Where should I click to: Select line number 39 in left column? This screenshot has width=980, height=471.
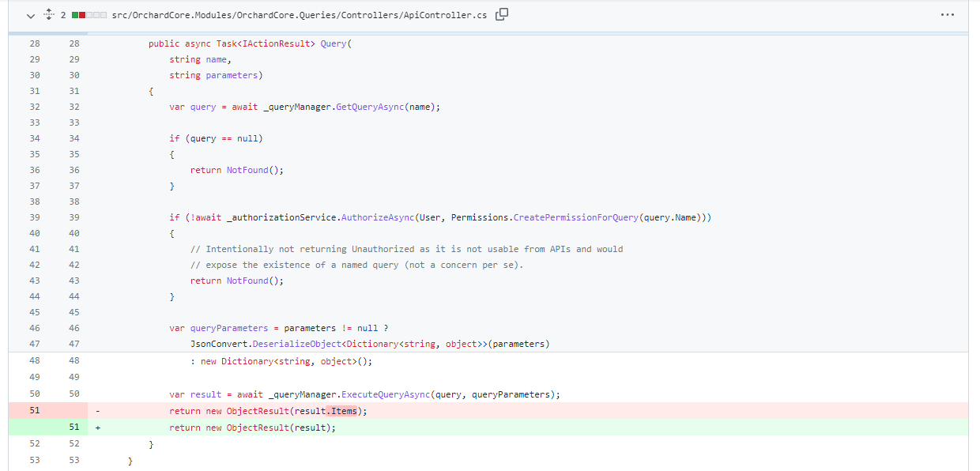[34, 217]
